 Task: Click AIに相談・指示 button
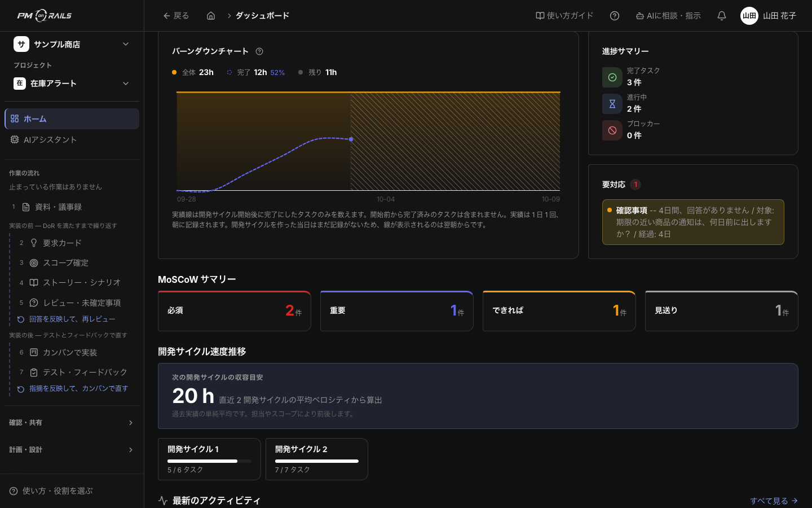[668, 16]
